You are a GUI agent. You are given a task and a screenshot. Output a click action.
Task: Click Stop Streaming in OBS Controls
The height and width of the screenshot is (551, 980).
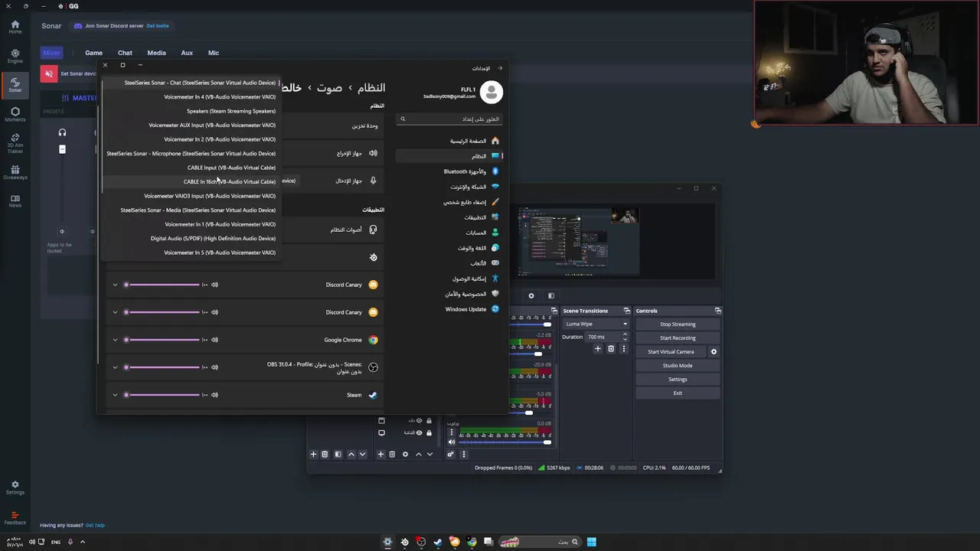click(678, 324)
